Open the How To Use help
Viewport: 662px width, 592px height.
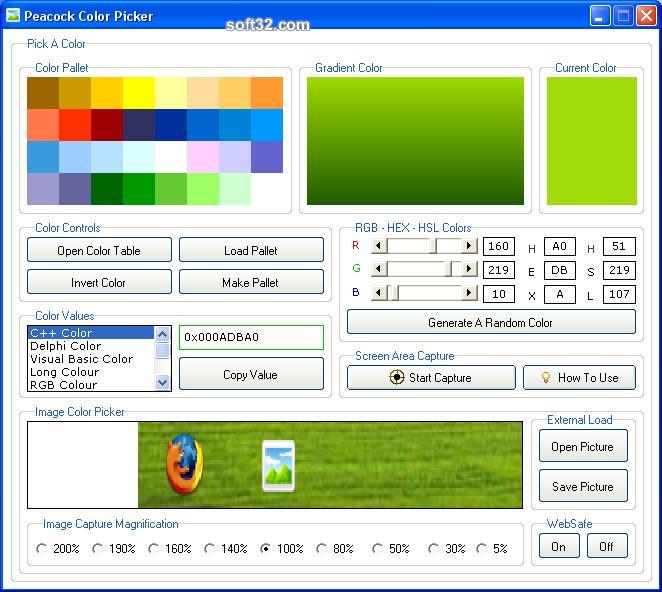(x=579, y=377)
